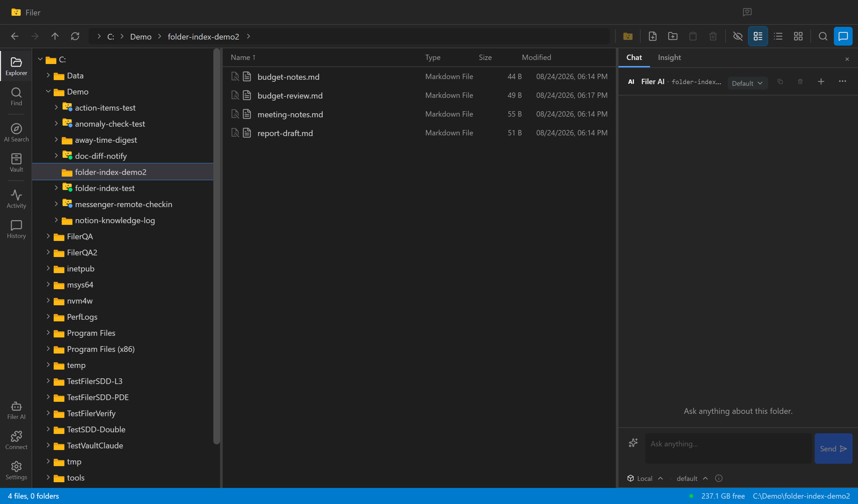
Task: Click the folder tree vertical scrollbar
Action: pos(217,247)
